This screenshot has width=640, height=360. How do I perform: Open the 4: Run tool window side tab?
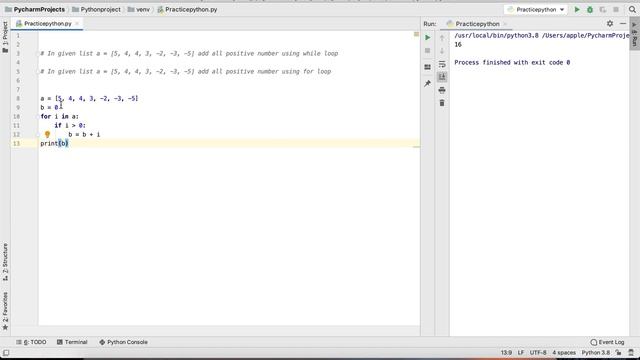(x=635, y=34)
